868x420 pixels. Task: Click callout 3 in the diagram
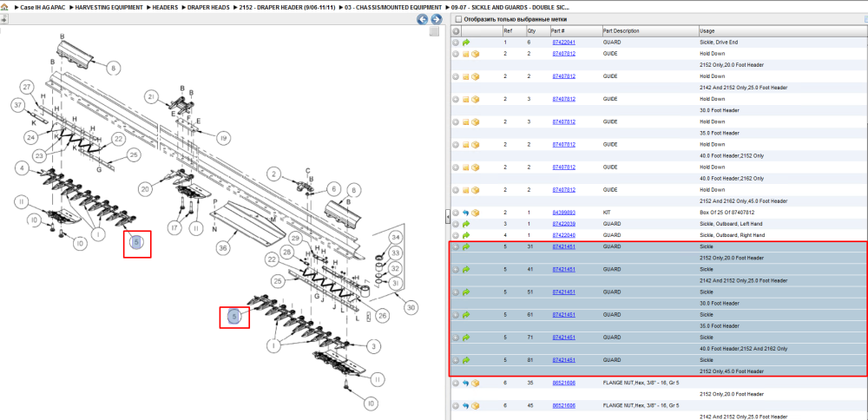coord(373,346)
